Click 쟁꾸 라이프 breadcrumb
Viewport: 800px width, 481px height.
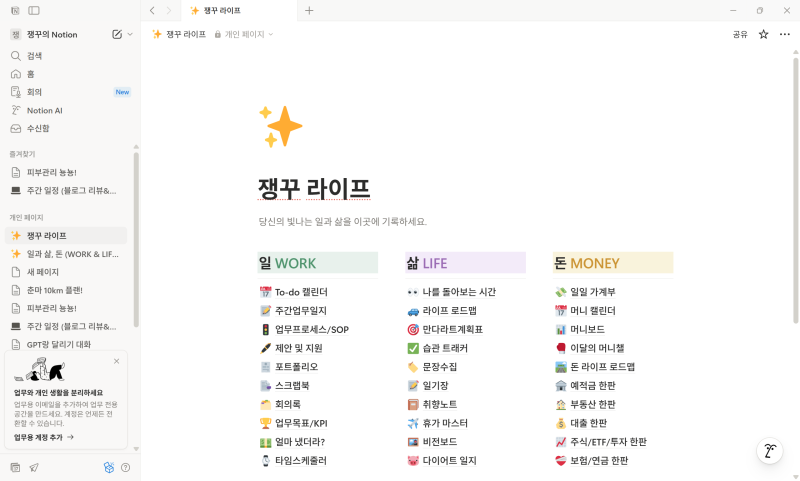[179, 34]
